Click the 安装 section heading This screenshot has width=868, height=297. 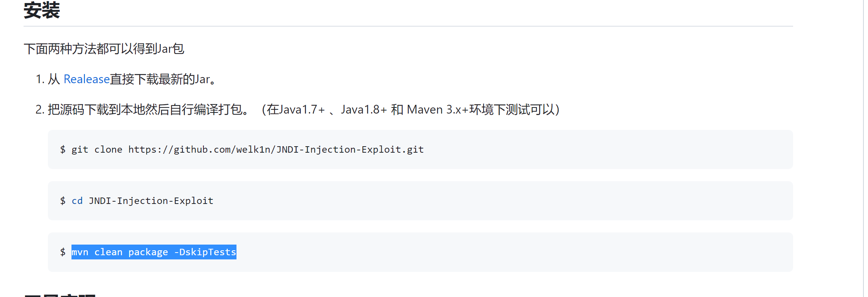[x=42, y=10]
